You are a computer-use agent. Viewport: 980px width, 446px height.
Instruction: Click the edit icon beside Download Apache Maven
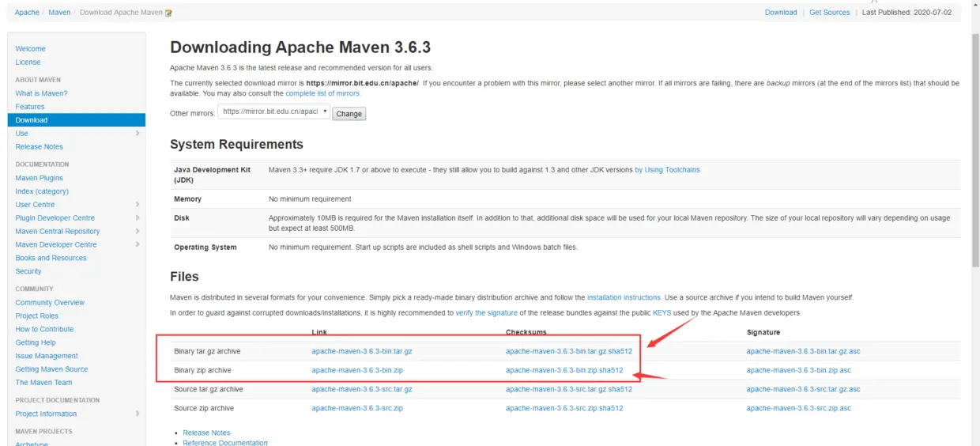point(168,13)
